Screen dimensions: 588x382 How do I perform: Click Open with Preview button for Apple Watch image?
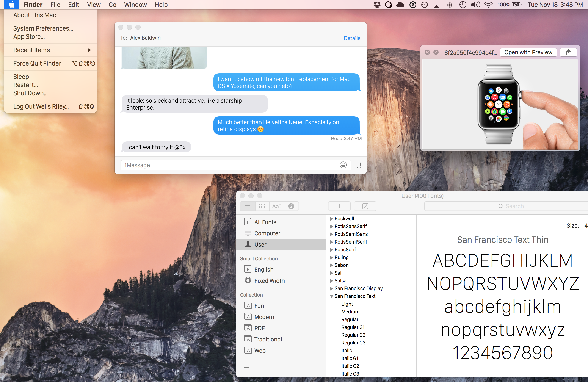click(x=528, y=52)
